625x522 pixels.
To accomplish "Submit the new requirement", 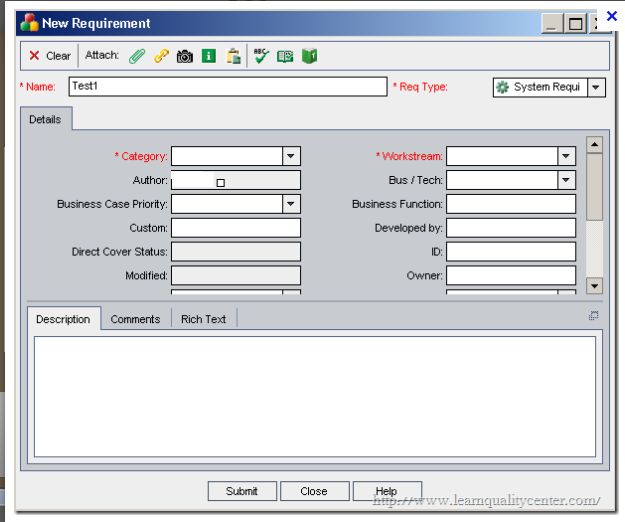I will (242, 491).
